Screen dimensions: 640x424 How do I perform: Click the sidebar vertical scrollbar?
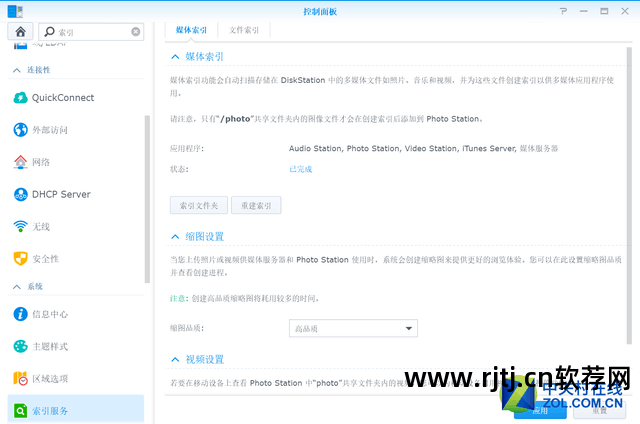click(x=147, y=199)
